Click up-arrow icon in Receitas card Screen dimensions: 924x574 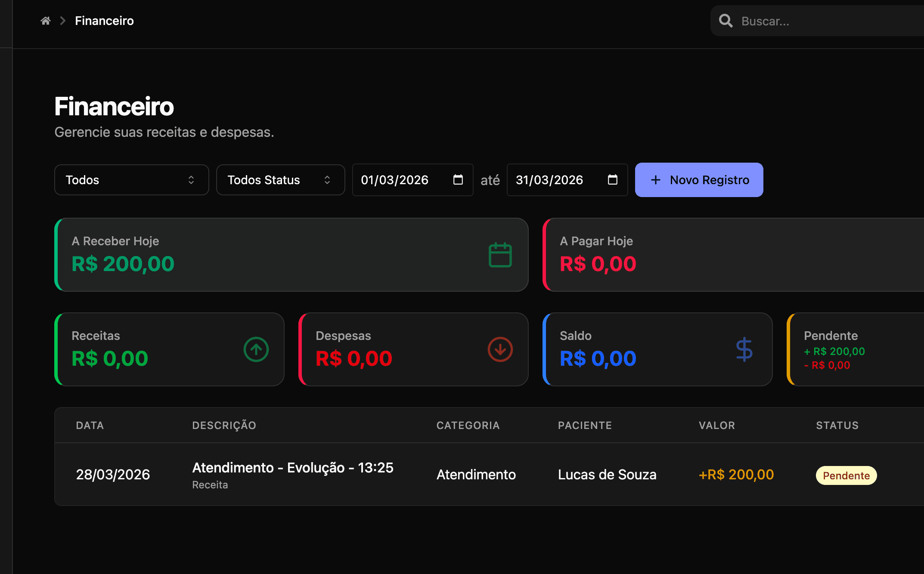[256, 349]
